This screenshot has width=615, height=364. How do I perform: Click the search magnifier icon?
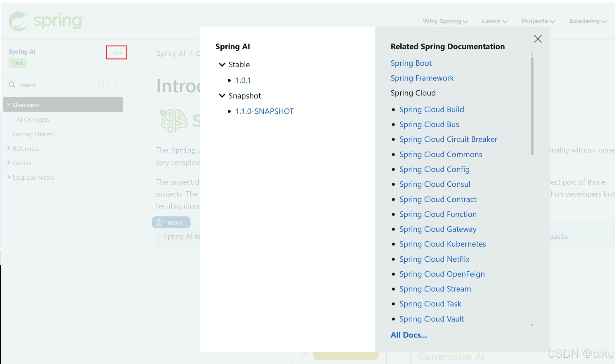[12, 85]
